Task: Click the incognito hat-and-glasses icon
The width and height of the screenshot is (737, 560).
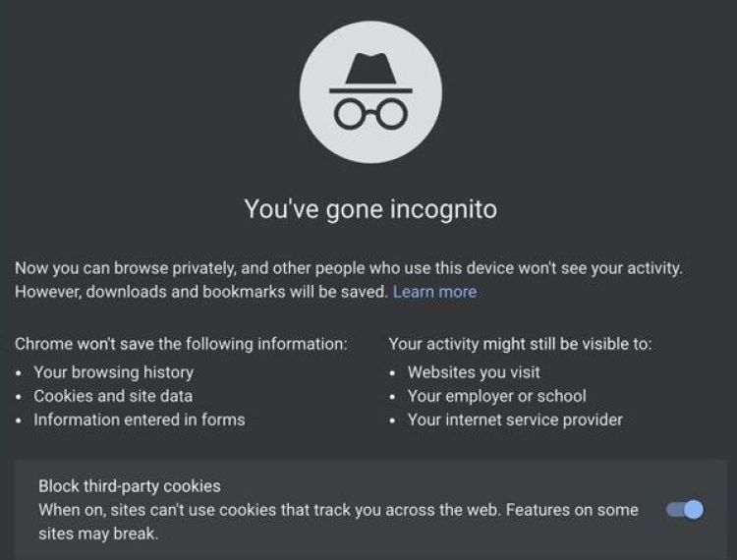Action: (370, 92)
